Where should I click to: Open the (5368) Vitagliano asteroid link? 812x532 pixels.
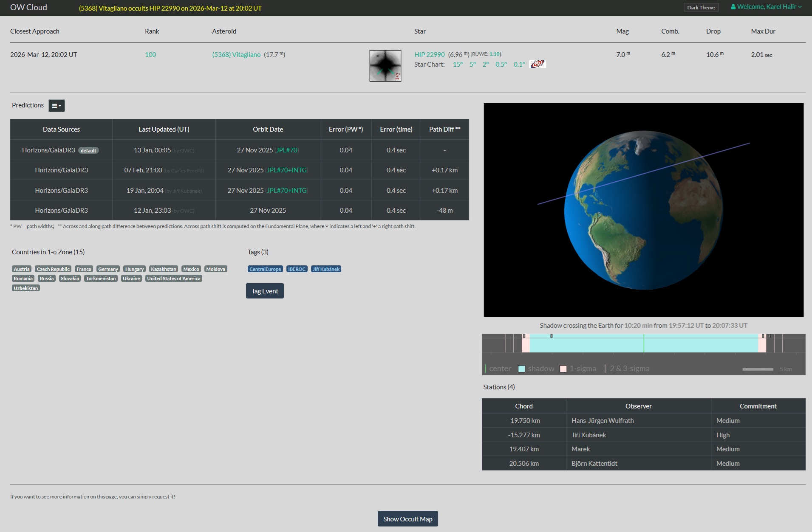pos(236,54)
